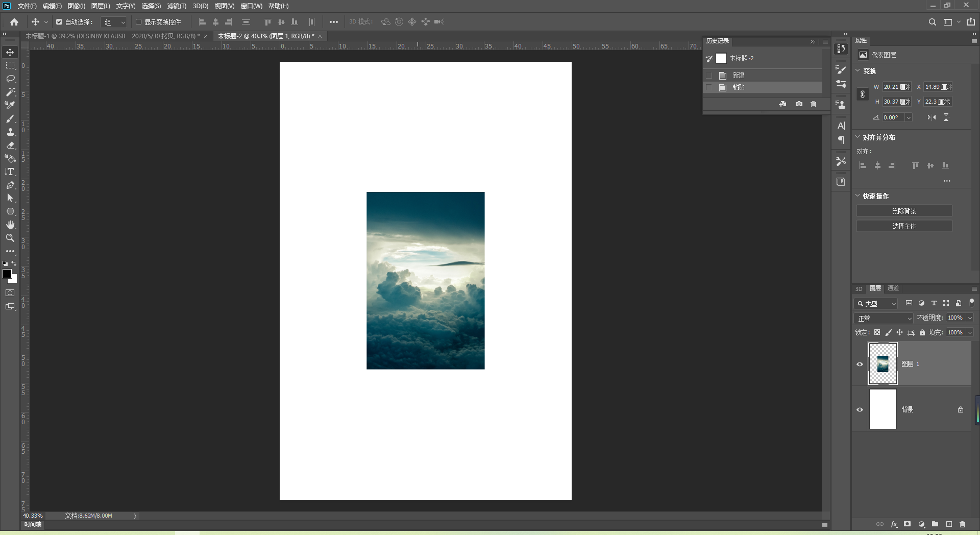Delete layer using trash icon
Image resolution: width=980 pixels, height=535 pixels.
(x=963, y=524)
